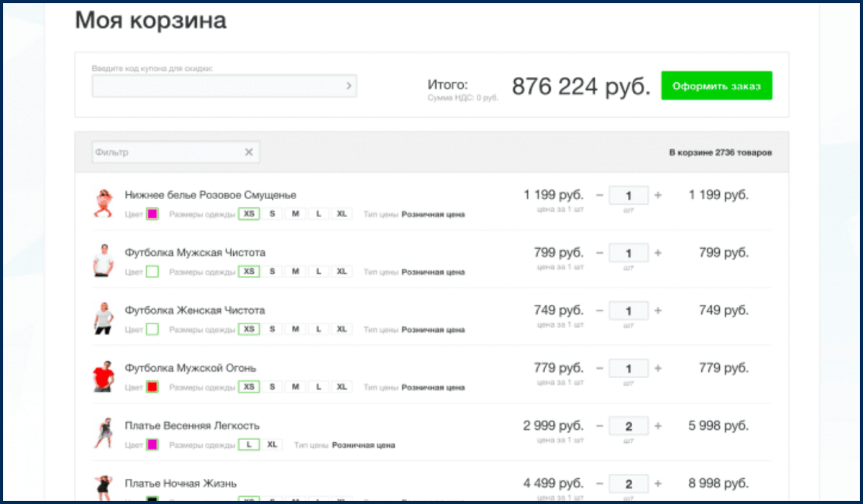863x504 pixels.
Task: Apply coupon using the arrow icon
Action: [x=350, y=86]
